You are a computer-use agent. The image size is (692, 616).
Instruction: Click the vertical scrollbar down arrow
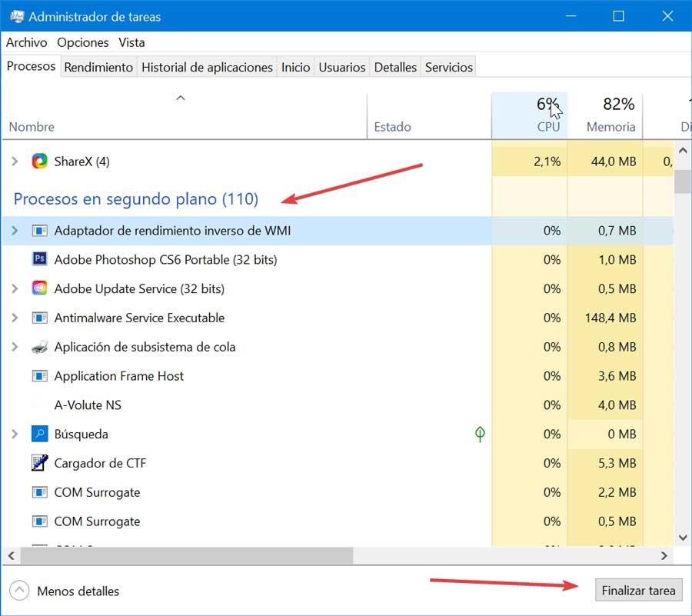coord(683,538)
